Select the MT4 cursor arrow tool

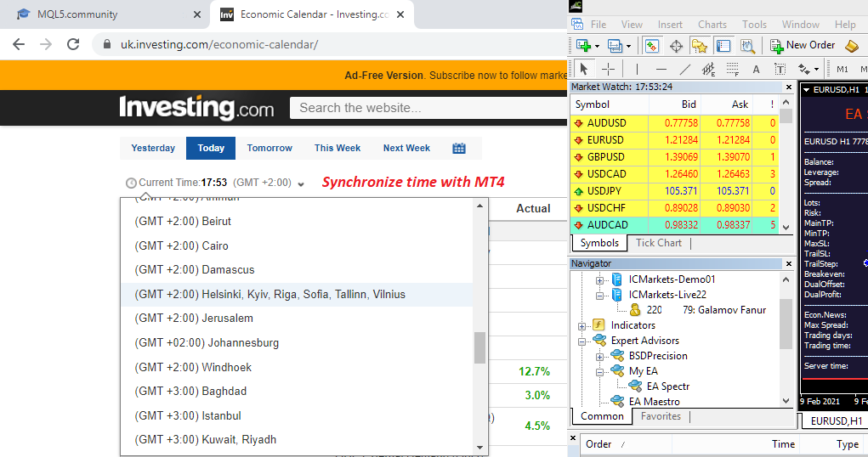point(583,69)
